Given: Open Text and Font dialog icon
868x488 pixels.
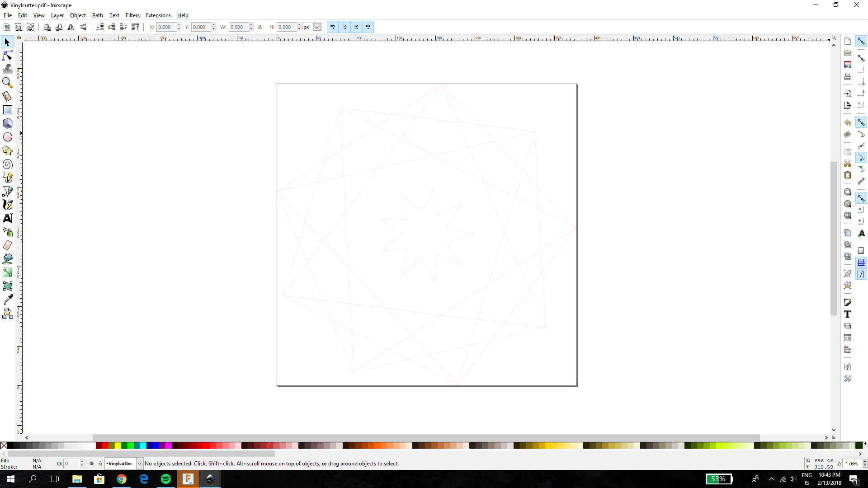Looking at the screenshot, I should [848, 314].
